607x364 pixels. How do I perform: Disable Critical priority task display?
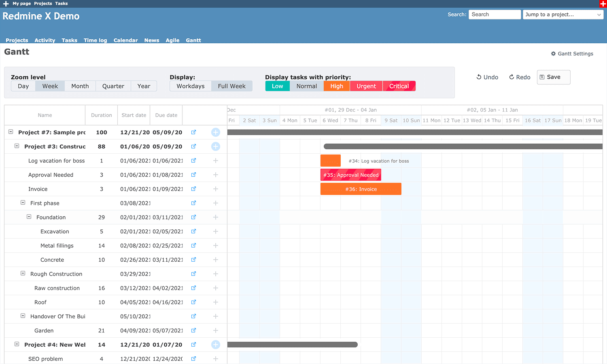[399, 86]
